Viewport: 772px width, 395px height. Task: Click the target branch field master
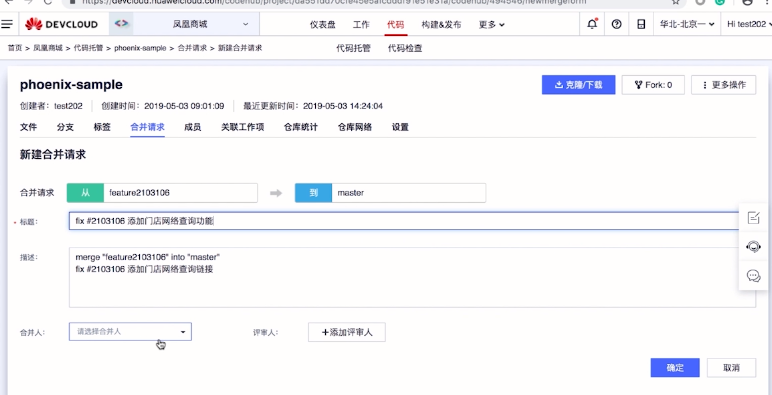[x=409, y=193]
